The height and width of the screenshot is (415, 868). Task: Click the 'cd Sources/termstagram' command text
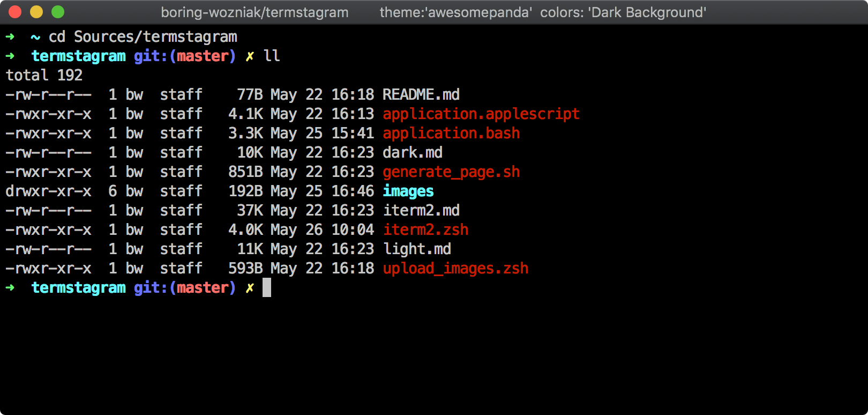pos(143,37)
